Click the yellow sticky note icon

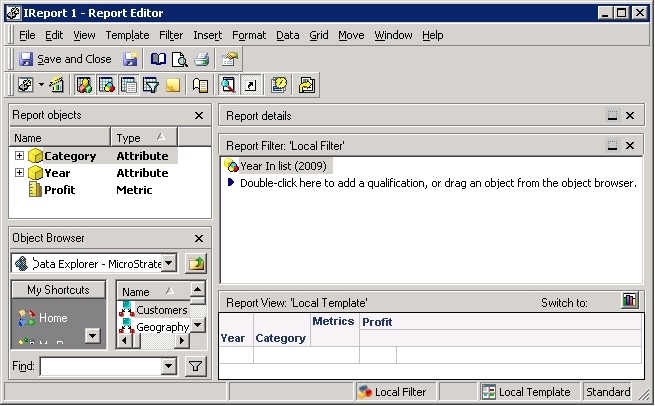[x=173, y=85]
